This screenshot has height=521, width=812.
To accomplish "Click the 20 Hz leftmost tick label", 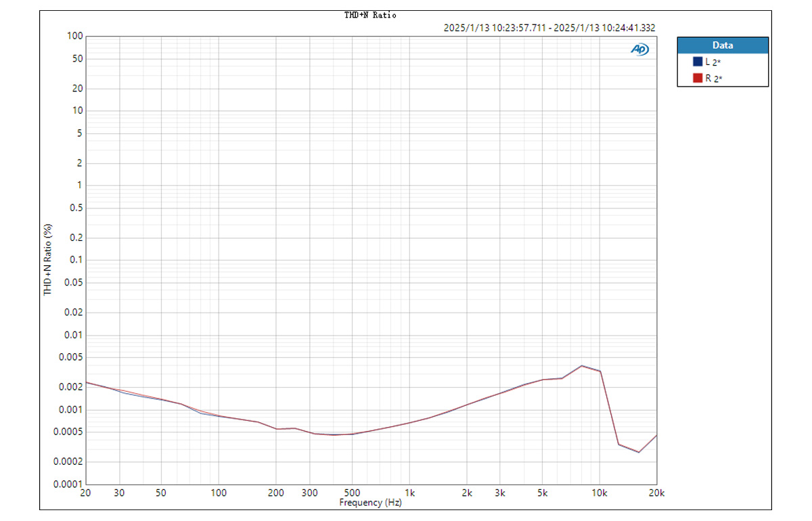I will [84, 494].
